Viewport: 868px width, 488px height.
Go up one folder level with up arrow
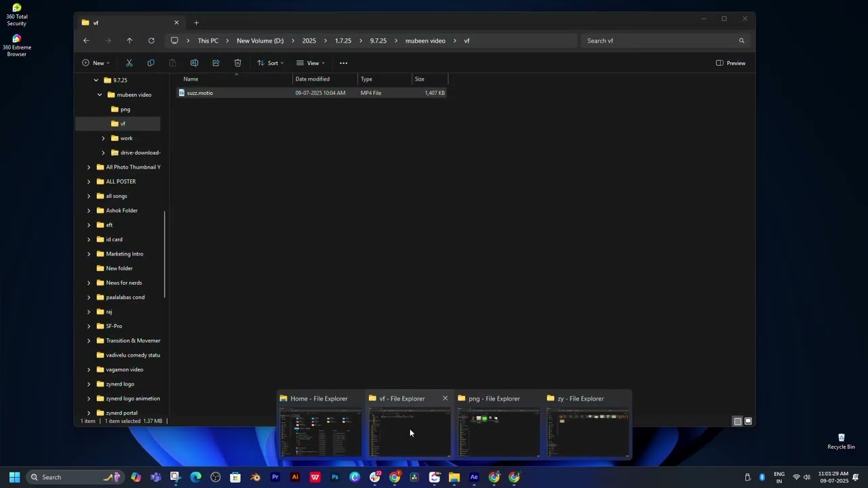pyautogui.click(x=130, y=41)
